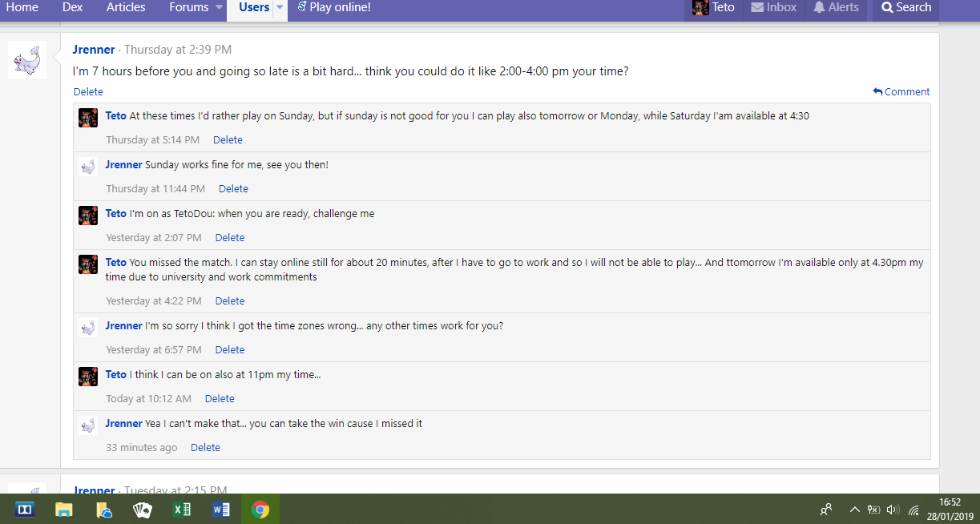Open the Forums nav item
Image resolution: width=980 pixels, height=524 pixels.
click(189, 7)
